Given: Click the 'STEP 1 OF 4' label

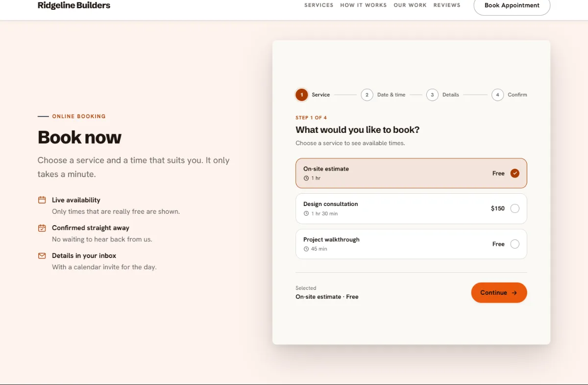Looking at the screenshot, I should tap(311, 118).
